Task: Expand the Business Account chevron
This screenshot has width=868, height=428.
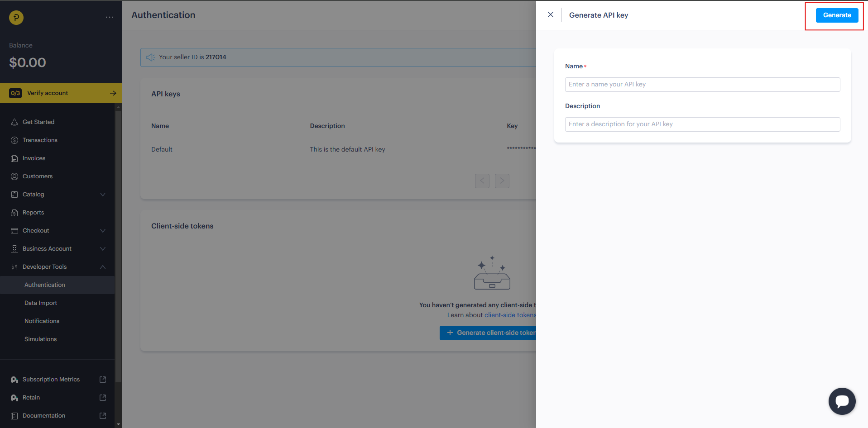Action: (x=103, y=249)
